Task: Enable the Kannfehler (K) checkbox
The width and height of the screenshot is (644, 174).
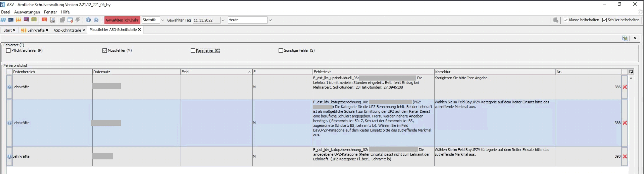Action: point(193,51)
